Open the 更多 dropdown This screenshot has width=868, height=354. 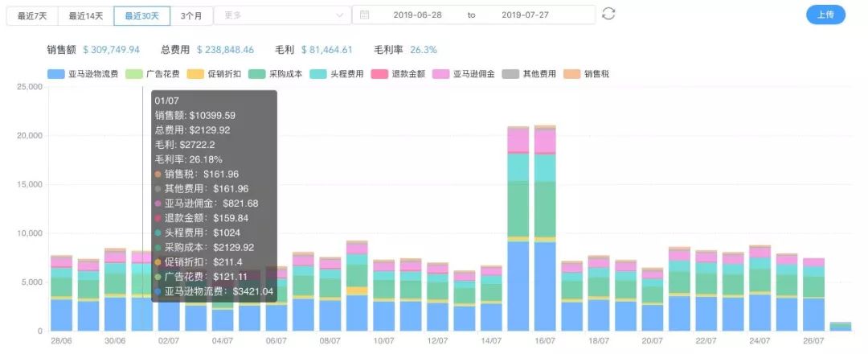click(282, 15)
